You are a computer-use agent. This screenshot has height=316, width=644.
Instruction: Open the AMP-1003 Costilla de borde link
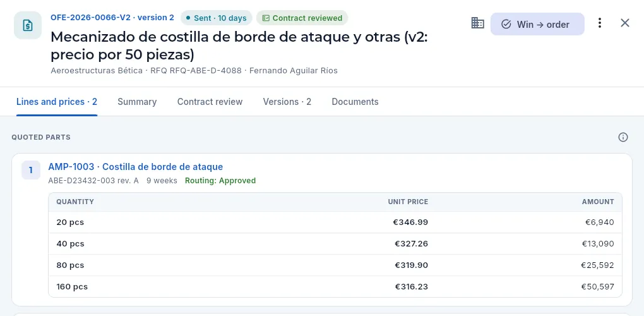pos(136,167)
